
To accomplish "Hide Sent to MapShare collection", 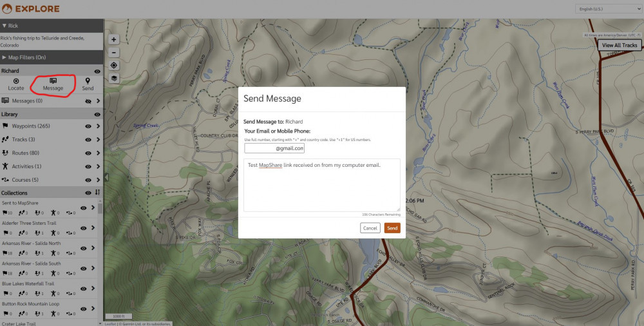I will click(83, 208).
